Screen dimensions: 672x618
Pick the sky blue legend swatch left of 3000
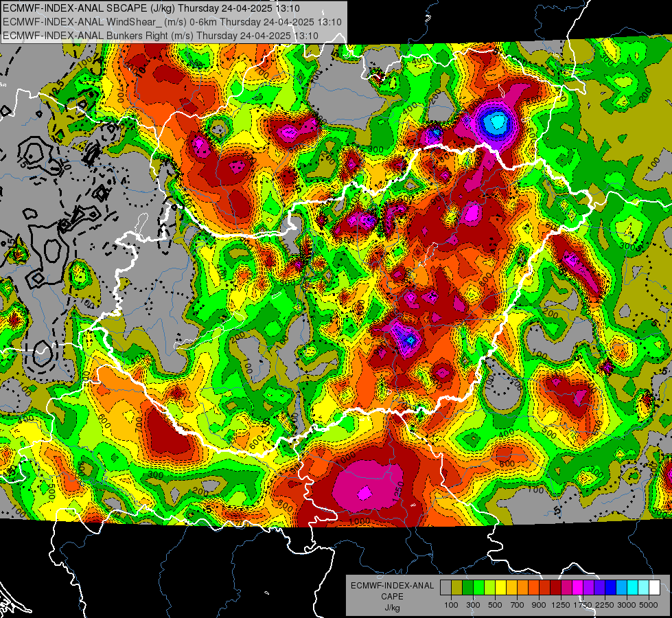coord(621,587)
